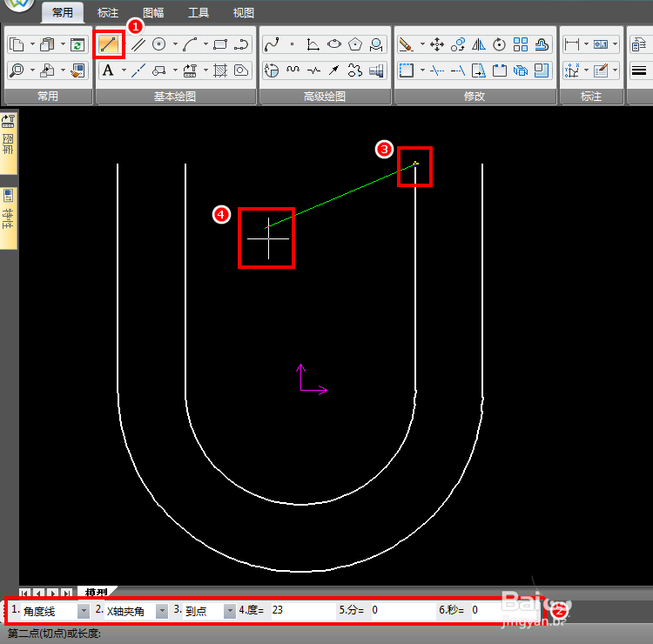The height and width of the screenshot is (644, 653).
Task: Select the Erase tool
Action: tap(407, 44)
